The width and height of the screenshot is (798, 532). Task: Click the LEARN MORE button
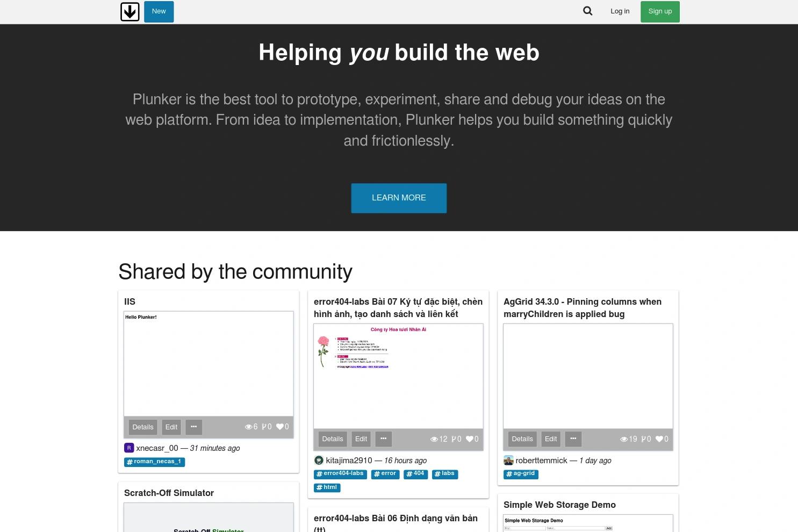tap(399, 198)
